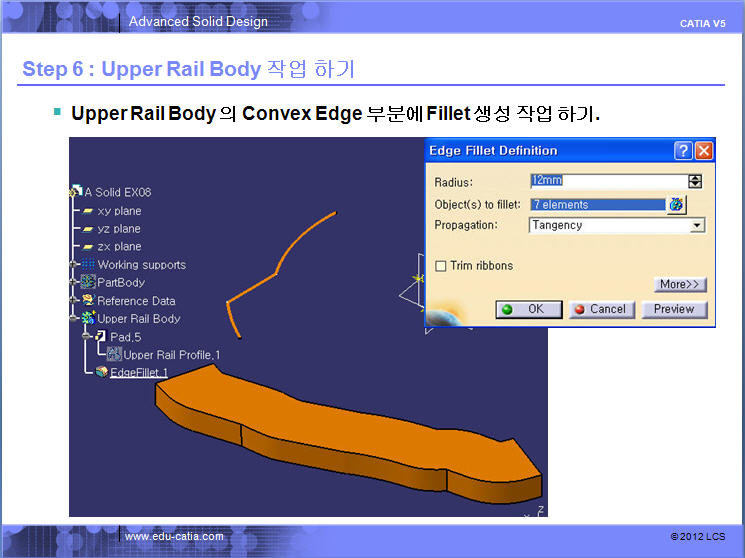Expand the Upper Rail Body node

(74, 319)
